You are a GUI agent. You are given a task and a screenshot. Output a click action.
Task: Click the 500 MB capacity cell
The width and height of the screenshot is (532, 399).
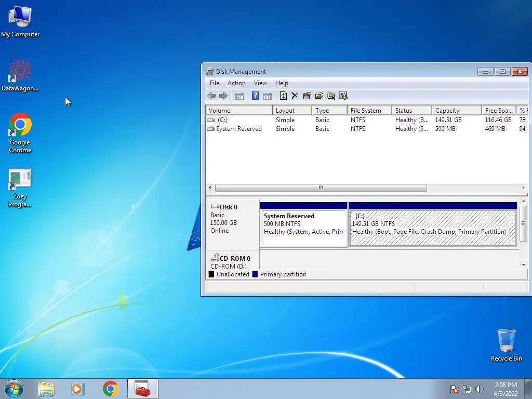tap(445, 129)
